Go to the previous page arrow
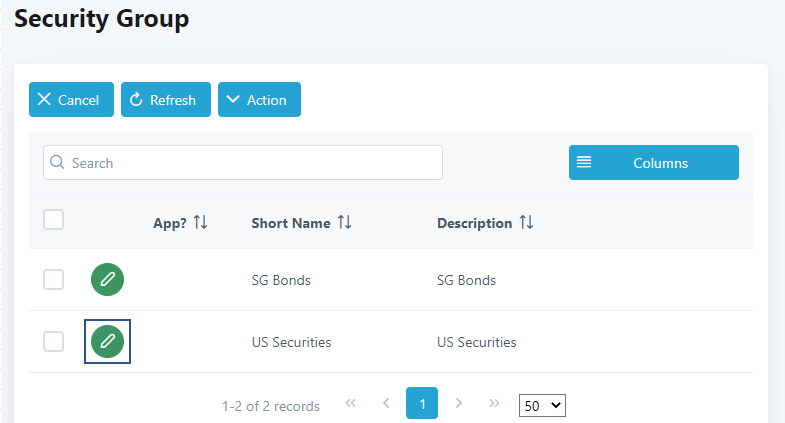The width and height of the screenshot is (785, 423). coord(386,404)
